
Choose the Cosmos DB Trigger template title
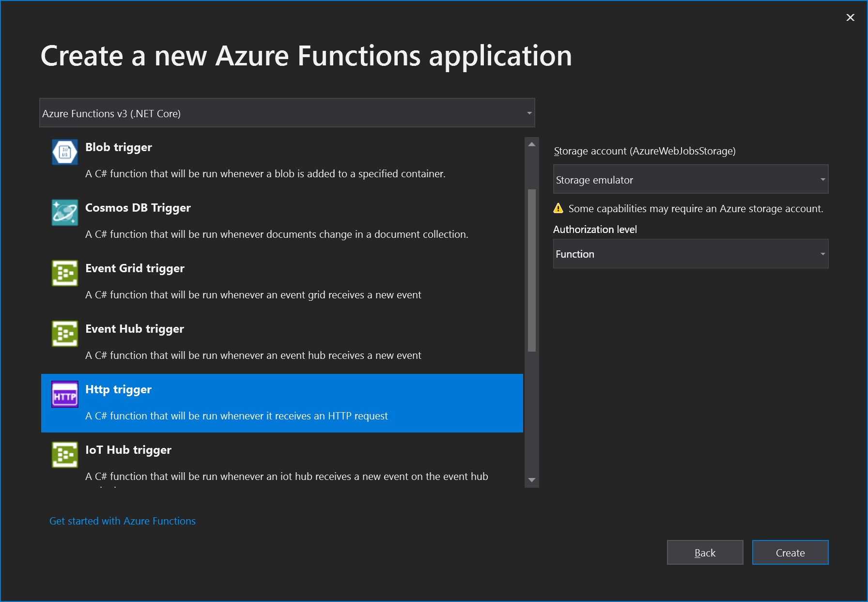coord(138,208)
